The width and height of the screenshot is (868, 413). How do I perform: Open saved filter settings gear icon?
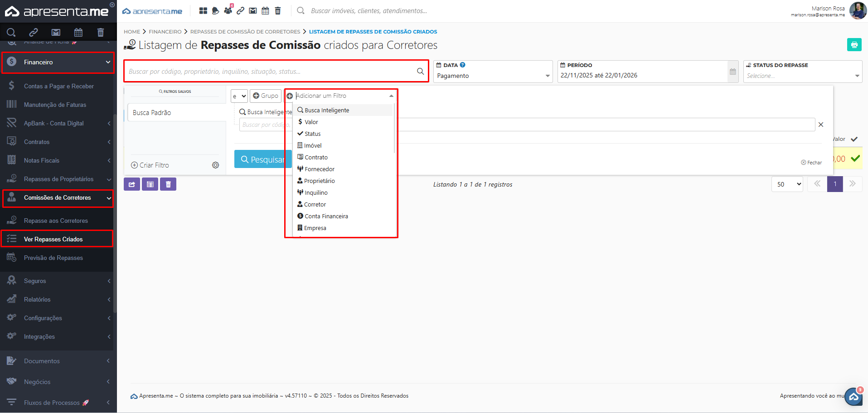click(x=216, y=165)
